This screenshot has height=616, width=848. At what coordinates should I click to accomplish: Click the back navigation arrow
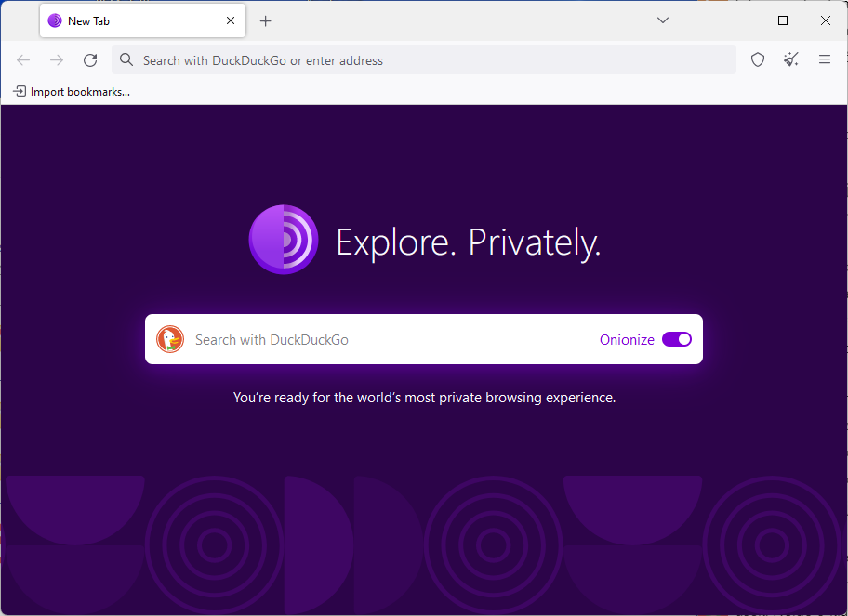[23, 60]
